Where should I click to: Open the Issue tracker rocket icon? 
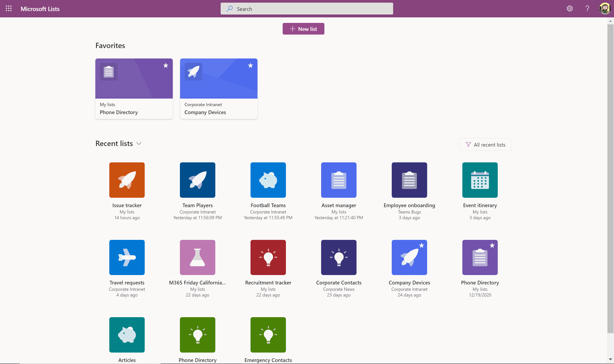click(x=127, y=180)
